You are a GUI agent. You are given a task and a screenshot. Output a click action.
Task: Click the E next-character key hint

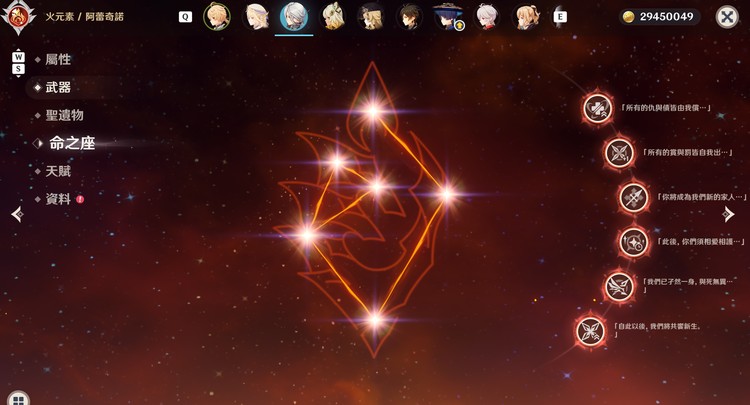pos(560,17)
